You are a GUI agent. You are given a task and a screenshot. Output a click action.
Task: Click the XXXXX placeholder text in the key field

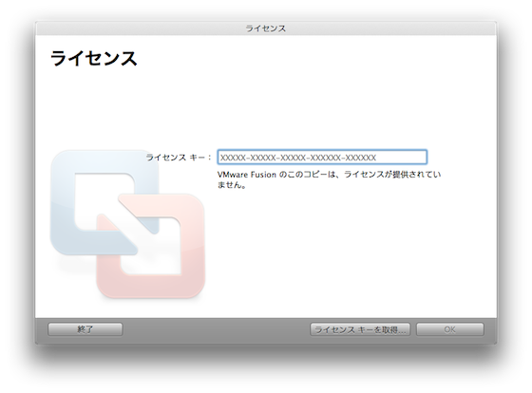tap(298, 158)
